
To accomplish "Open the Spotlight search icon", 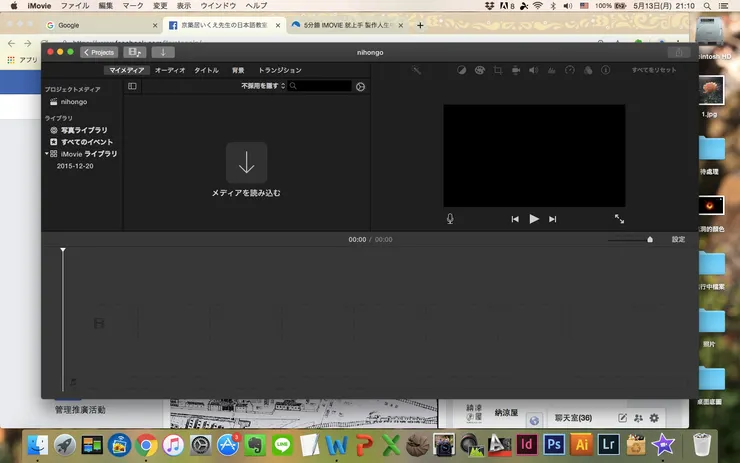I will [707, 6].
